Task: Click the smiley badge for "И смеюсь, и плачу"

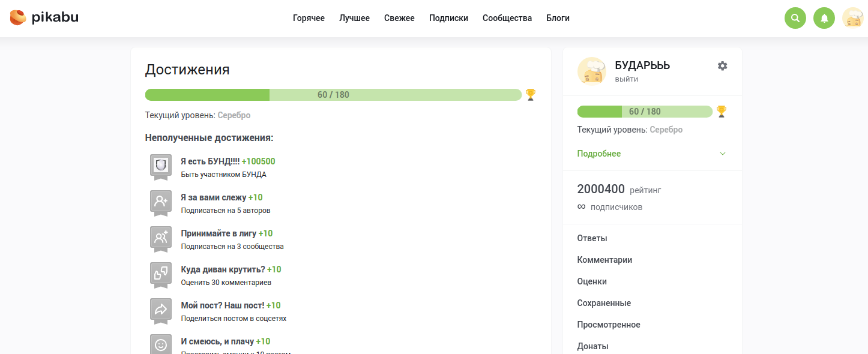Action: [161, 344]
